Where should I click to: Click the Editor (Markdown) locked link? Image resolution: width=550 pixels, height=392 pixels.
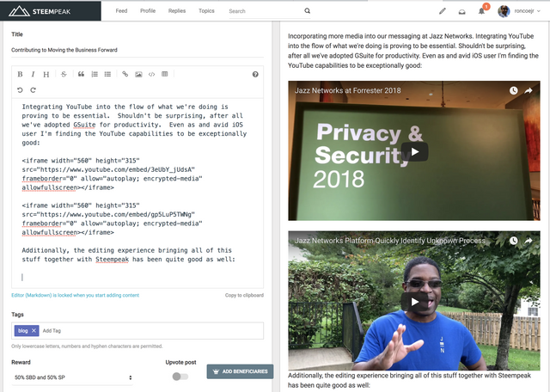76,295
